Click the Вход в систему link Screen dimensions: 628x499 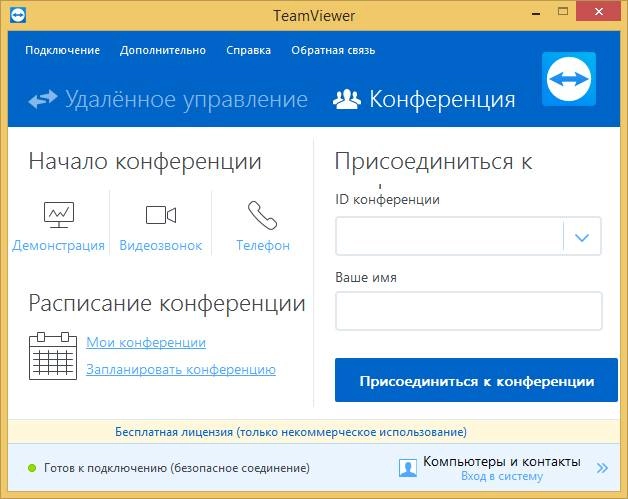point(502,476)
